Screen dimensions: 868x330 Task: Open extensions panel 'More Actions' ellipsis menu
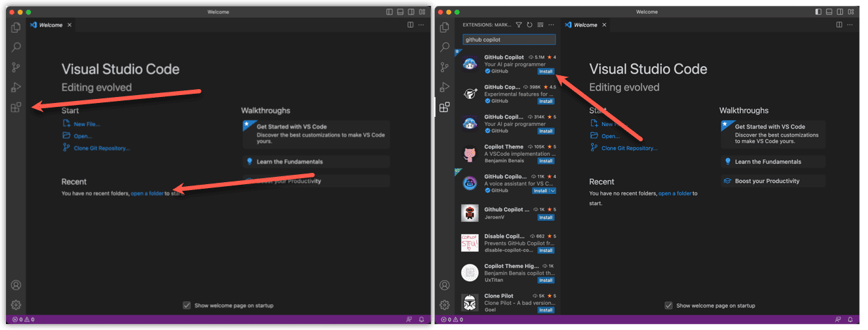pos(551,25)
